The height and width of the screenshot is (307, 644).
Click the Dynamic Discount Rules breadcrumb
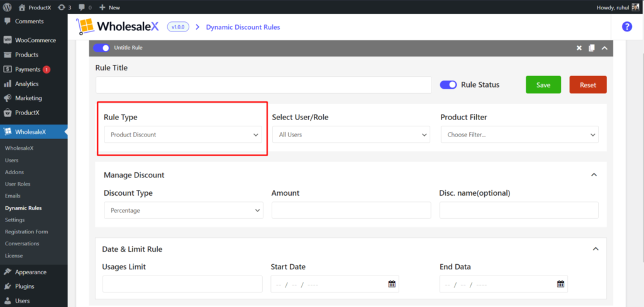(243, 27)
